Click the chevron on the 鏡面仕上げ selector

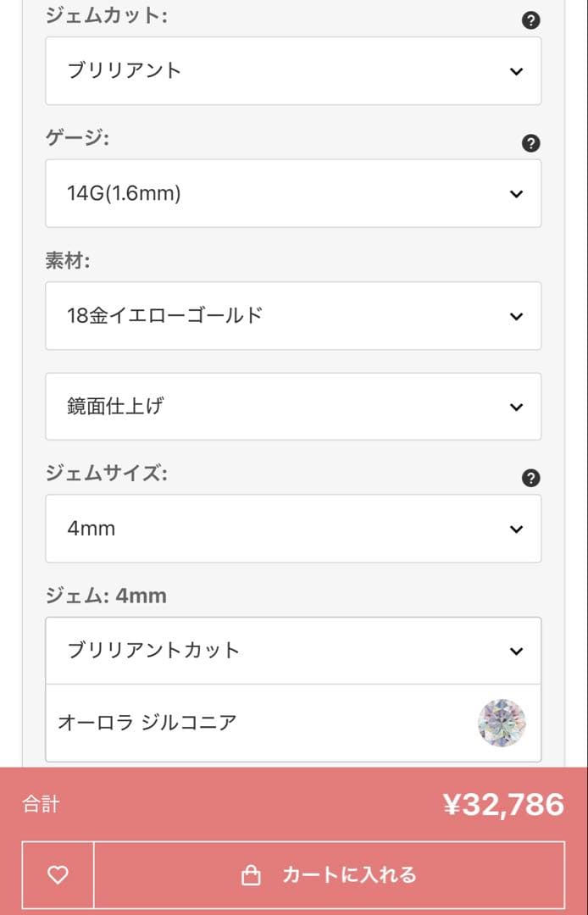coord(516,407)
